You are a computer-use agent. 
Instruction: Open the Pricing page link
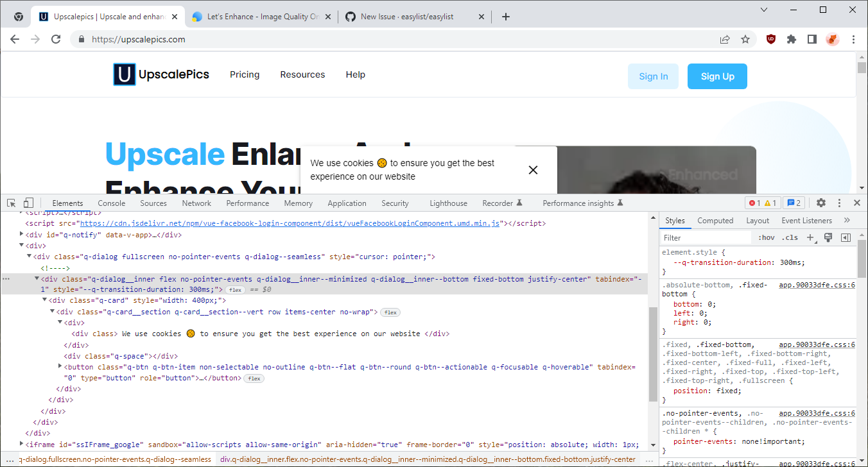[x=245, y=74]
